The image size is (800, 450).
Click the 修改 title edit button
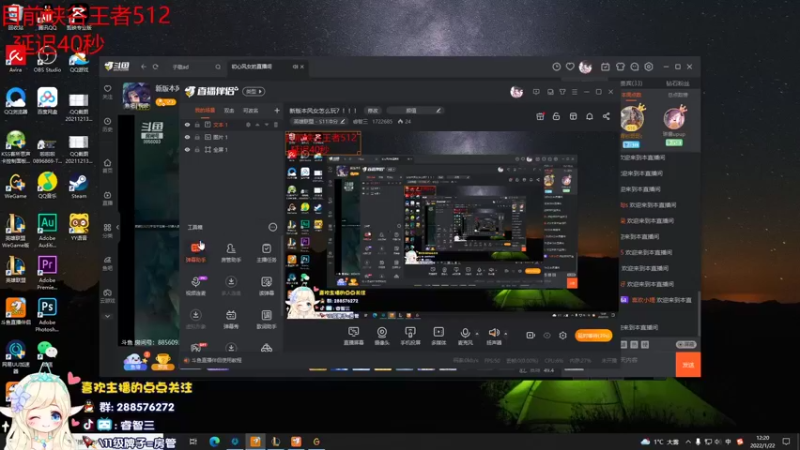(x=373, y=111)
